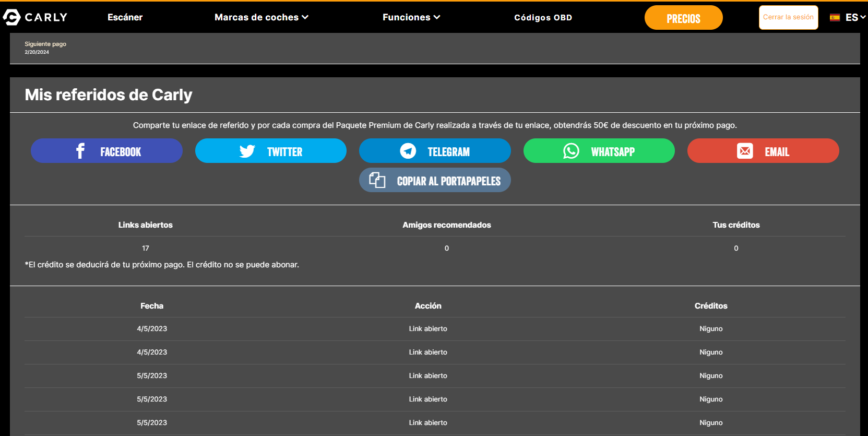Open the PRECIOS pricing button

(x=684, y=18)
